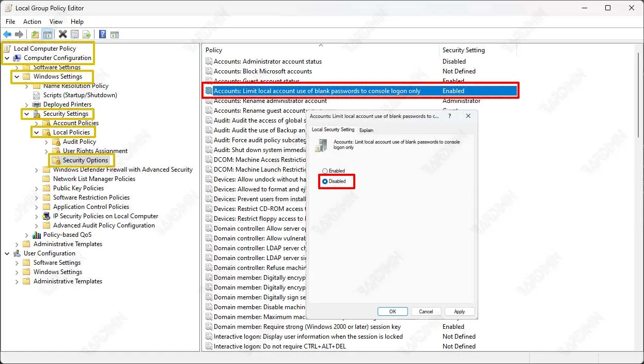The height and width of the screenshot is (364, 644).
Task: Open Properties via toolbar icon
Action: [75, 35]
